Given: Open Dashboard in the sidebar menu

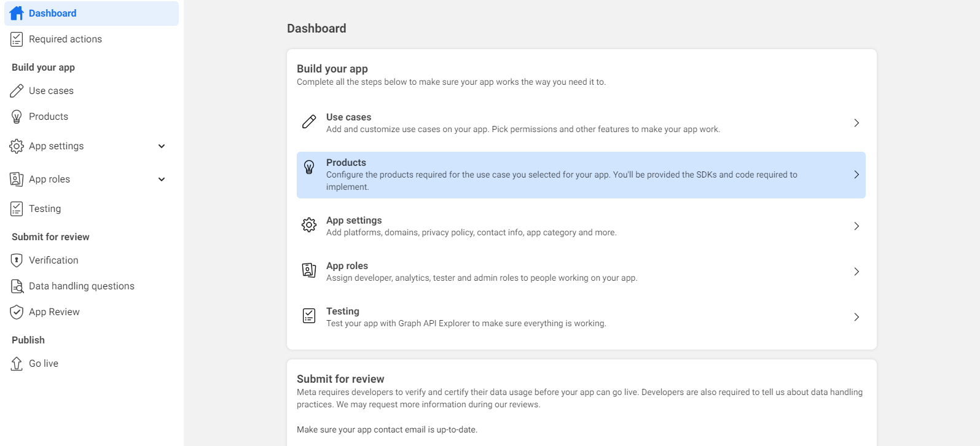Looking at the screenshot, I should pyautogui.click(x=53, y=14).
